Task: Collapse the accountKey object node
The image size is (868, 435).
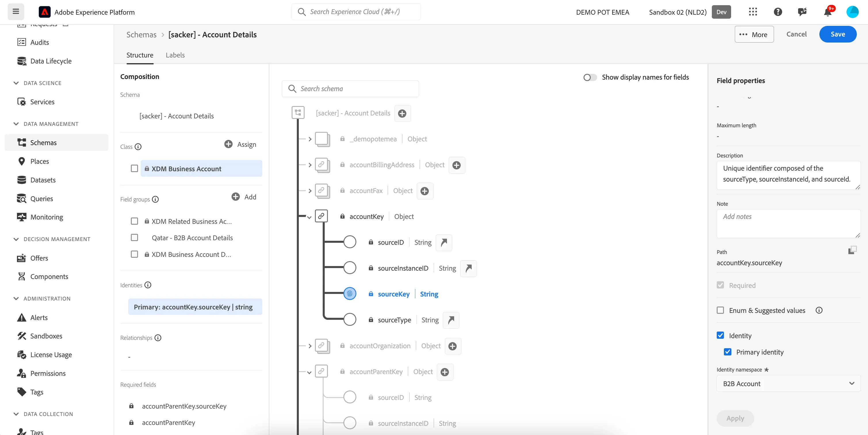Action: [x=309, y=217]
